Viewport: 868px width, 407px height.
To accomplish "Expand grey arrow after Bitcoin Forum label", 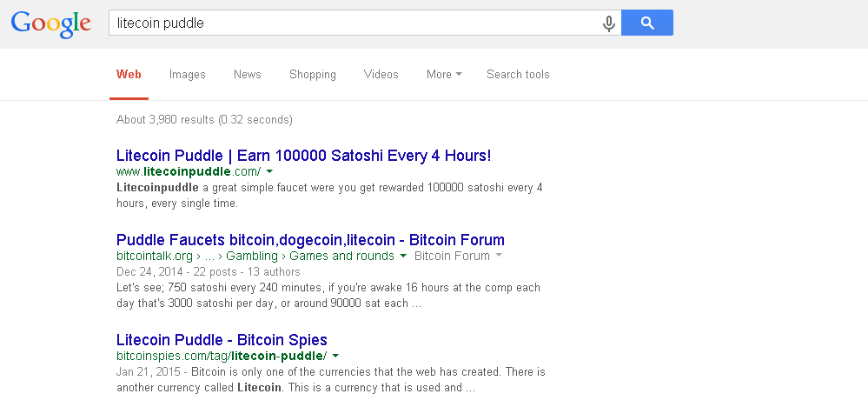I will (499, 256).
